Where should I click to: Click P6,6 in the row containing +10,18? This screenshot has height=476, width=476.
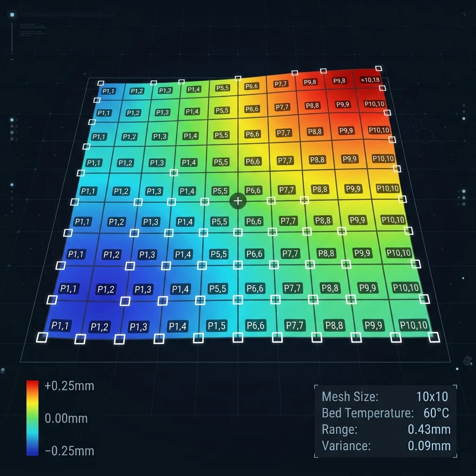(251, 86)
